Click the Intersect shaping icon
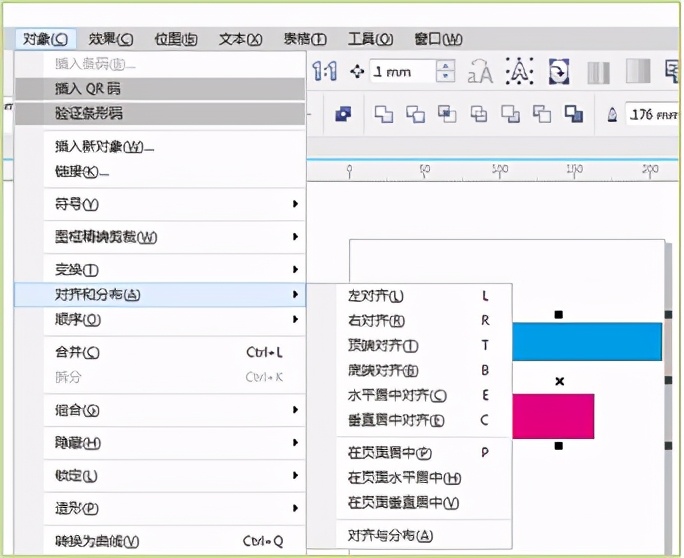The image size is (684, 558). pos(447,114)
